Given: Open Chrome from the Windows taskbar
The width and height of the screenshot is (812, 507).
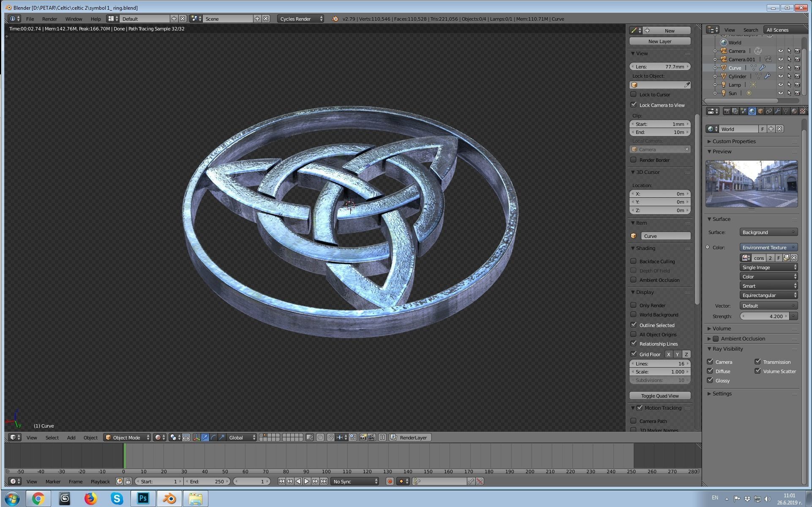Looking at the screenshot, I should [x=38, y=499].
